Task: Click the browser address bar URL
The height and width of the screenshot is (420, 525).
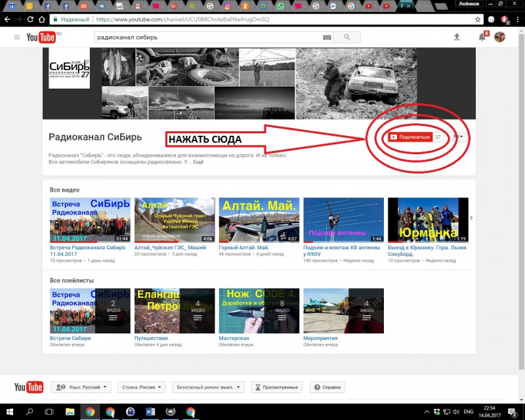Action: 182,20
